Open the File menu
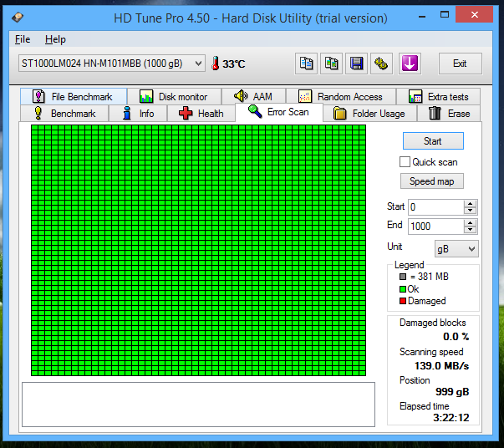Screen dimensions: 504x448 coord(23,39)
